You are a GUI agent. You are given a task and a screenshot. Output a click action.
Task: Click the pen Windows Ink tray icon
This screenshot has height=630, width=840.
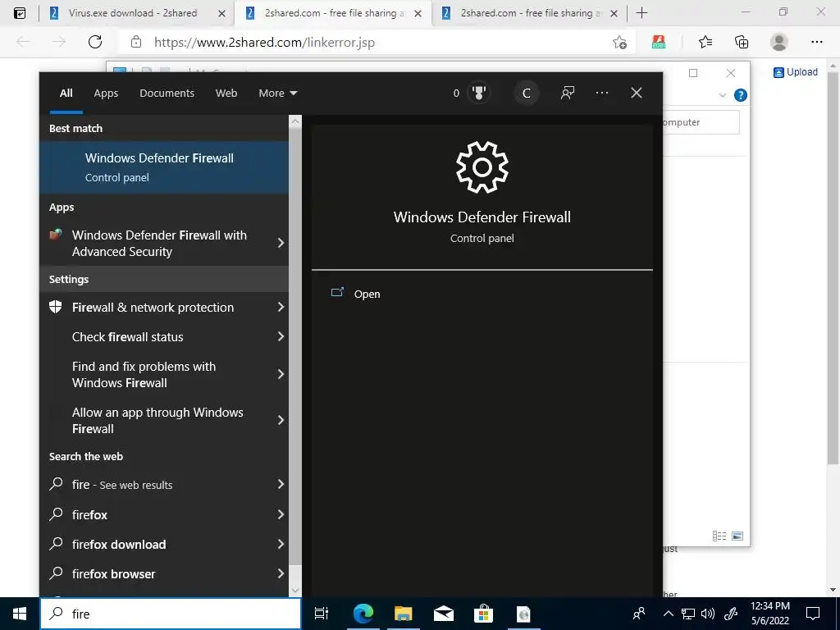point(731,614)
